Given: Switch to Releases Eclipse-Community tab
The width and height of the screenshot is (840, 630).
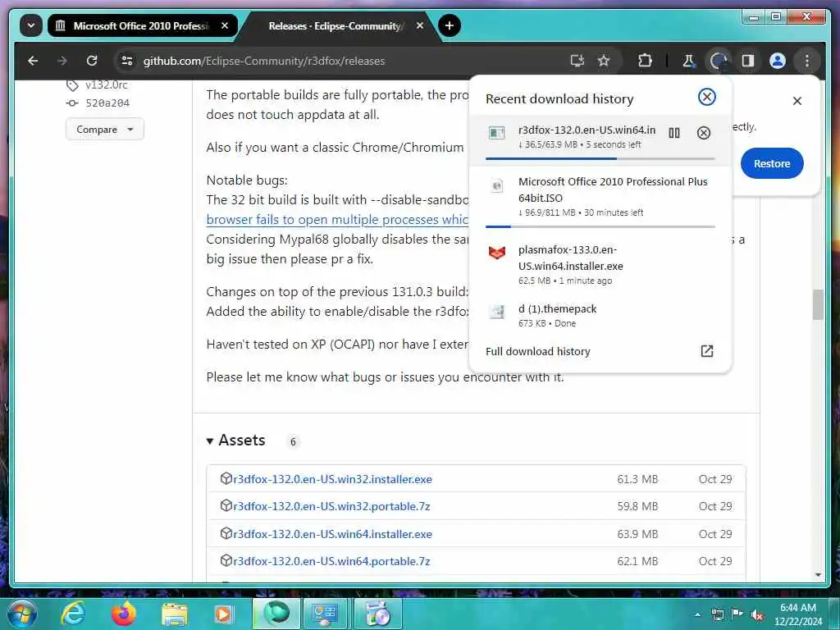Looking at the screenshot, I should (x=335, y=25).
